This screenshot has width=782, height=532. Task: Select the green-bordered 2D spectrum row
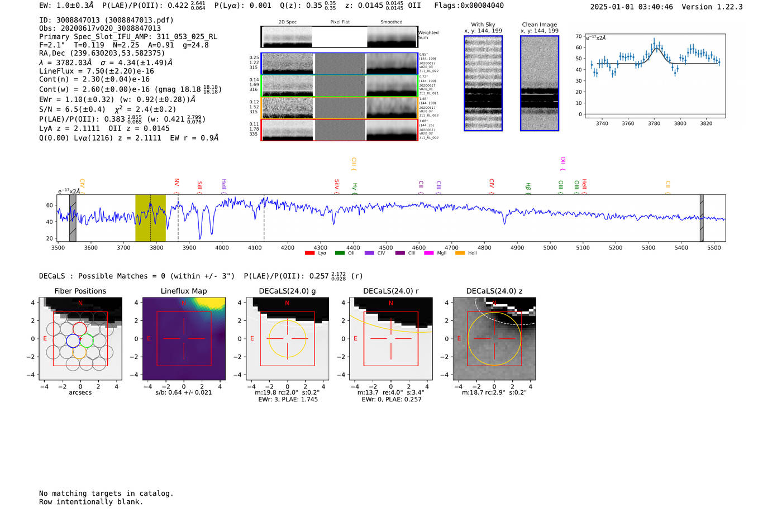(x=339, y=85)
